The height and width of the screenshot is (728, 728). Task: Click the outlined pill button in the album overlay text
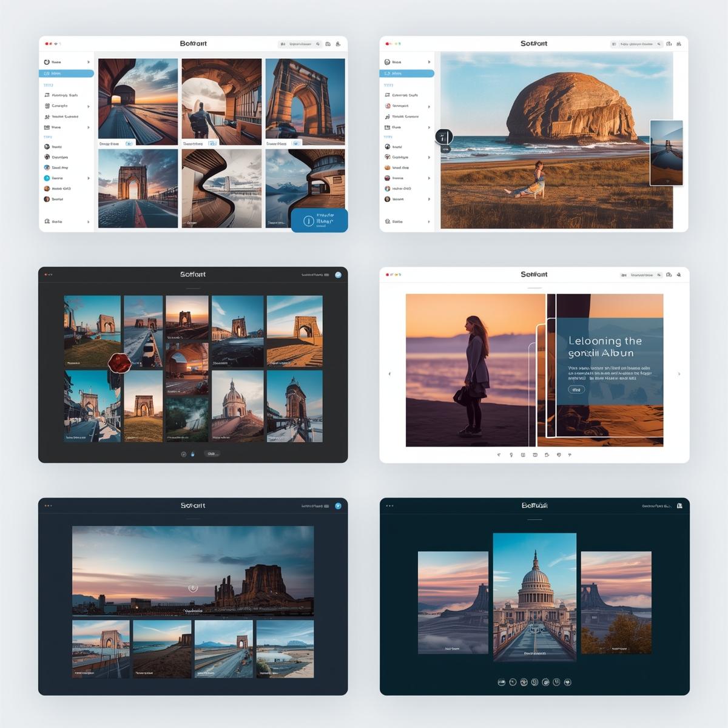click(576, 389)
